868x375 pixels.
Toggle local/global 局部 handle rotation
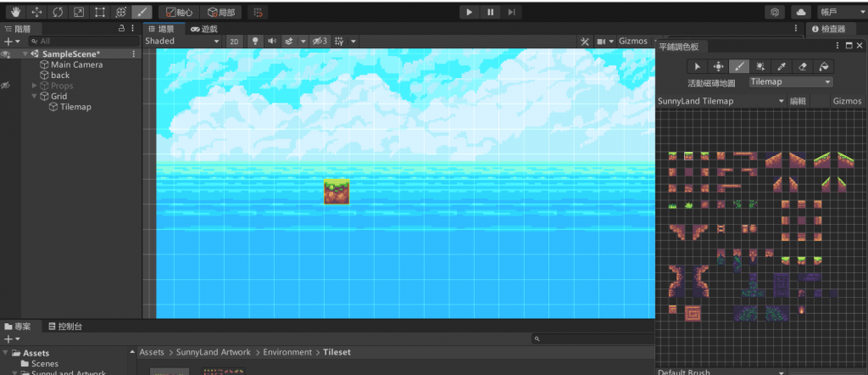(221, 12)
